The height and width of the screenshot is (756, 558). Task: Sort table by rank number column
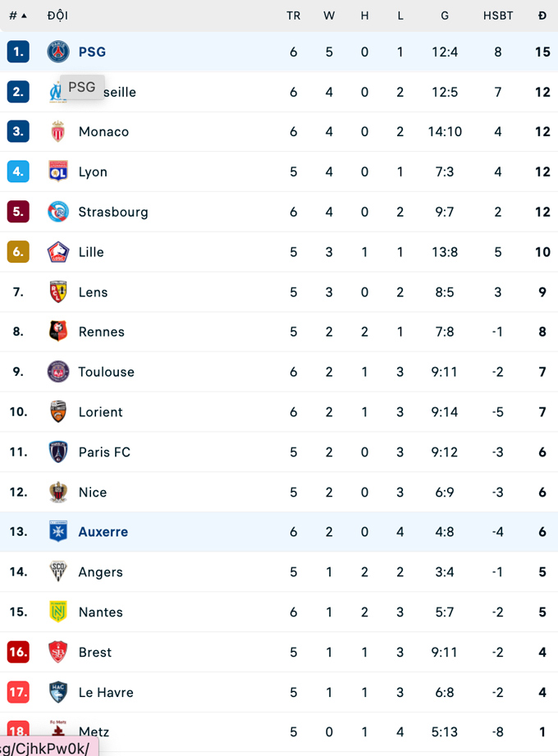17,16
